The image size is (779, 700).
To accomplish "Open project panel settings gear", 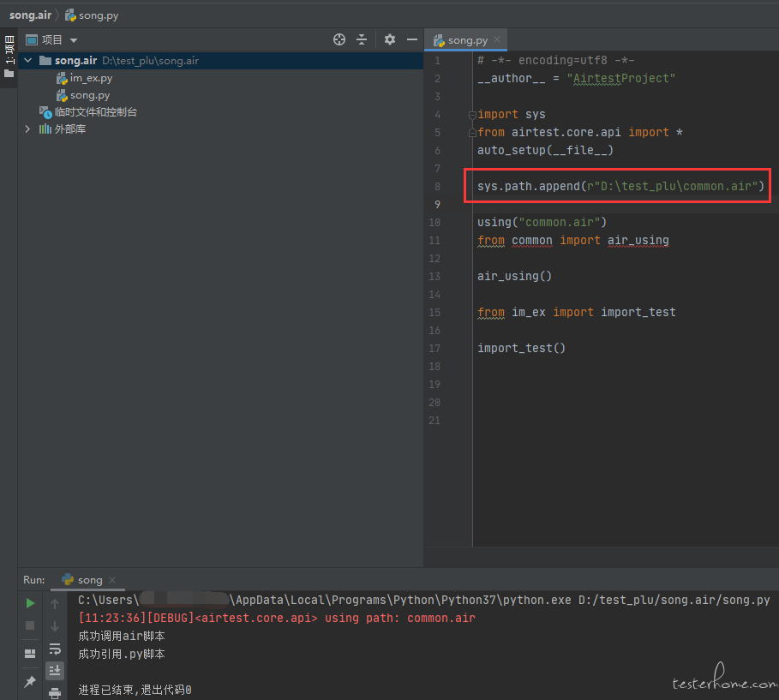I will point(390,39).
